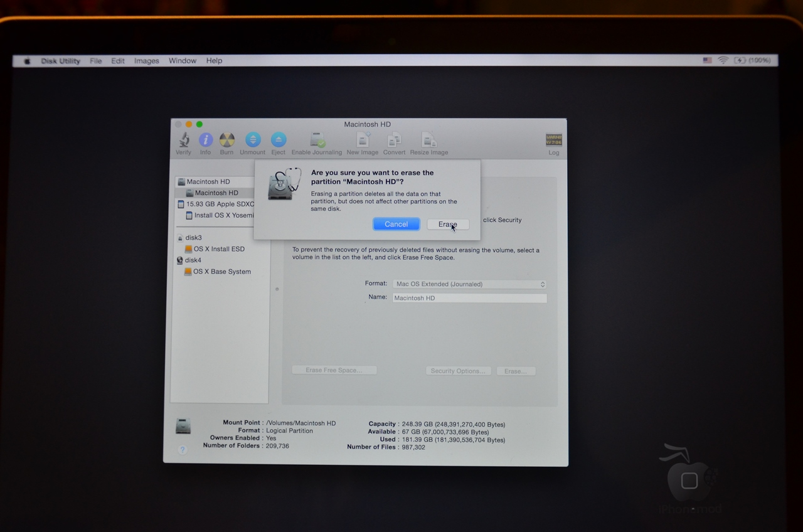803x532 pixels.
Task: Unmount the selected volume
Action: click(x=252, y=141)
